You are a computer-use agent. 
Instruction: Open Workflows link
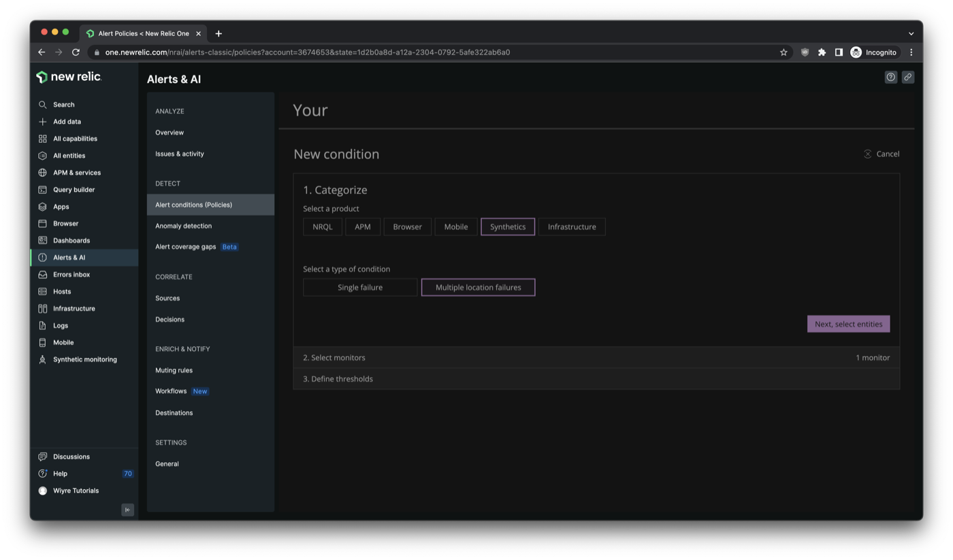pyautogui.click(x=171, y=391)
